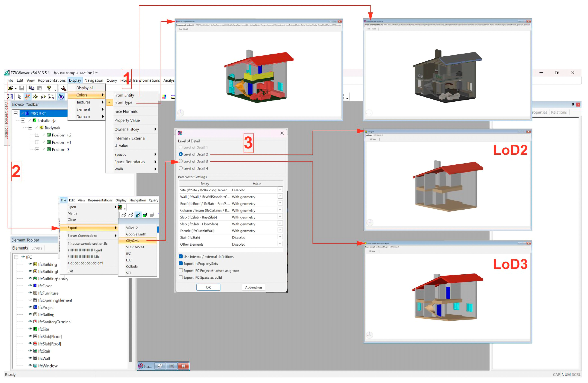Open the Navigation menu in main menubar
Screen dimensions: 588x383
tap(94, 80)
